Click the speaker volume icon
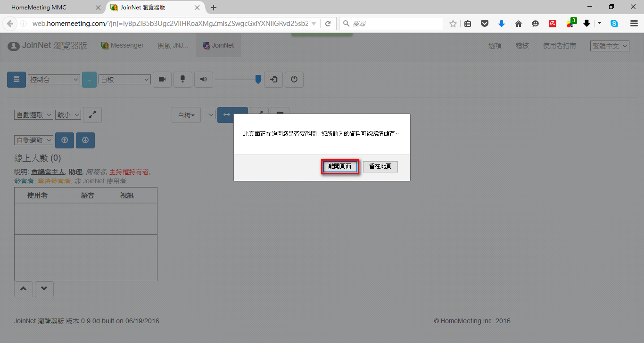644x343 pixels. pyautogui.click(x=204, y=80)
